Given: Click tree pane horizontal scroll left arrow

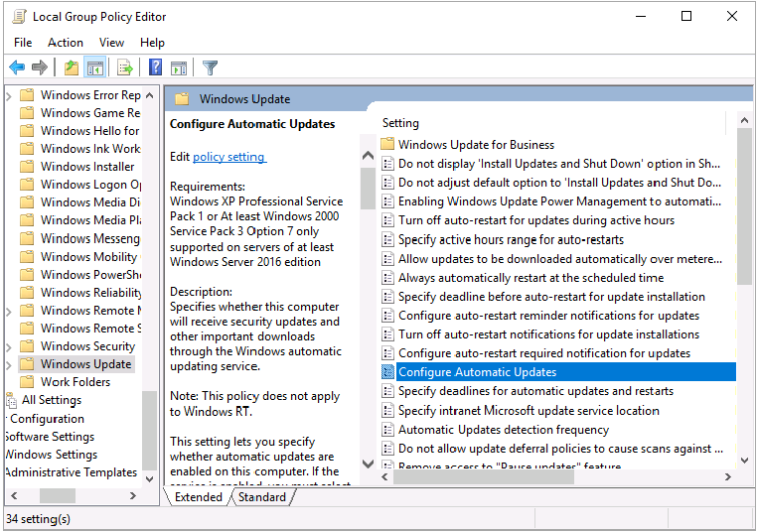Looking at the screenshot, I should click(x=14, y=496).
